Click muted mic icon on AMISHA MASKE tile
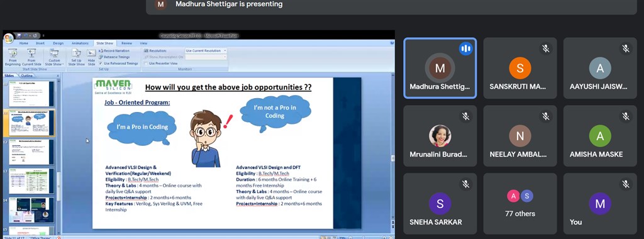 pyautogui.click(x=626, y=116)
